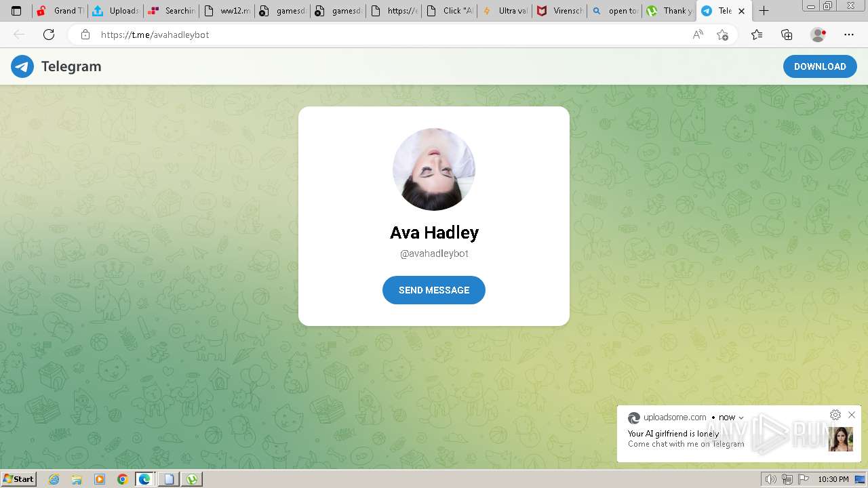
Task: Open Google Chrome from taskbar
Action: click(x=122, y=479)
